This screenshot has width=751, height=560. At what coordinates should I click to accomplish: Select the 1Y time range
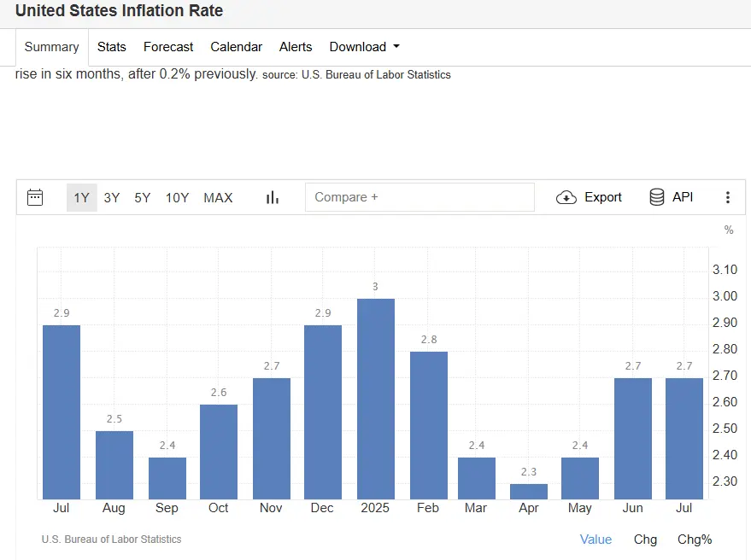coord(81,197)
